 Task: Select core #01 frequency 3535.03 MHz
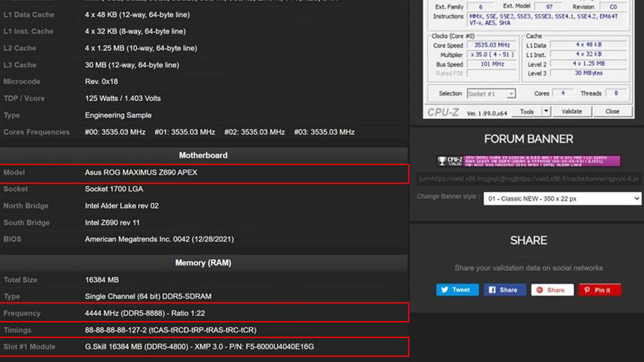[x=185, y=132]
